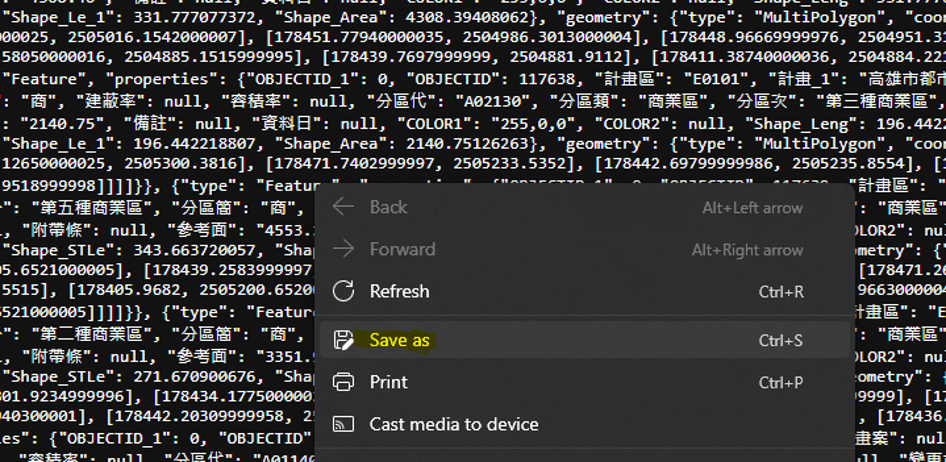This screenshot has width=946, height=462.
Task: Click the printer icon next to Print
Action: (343, 382)
